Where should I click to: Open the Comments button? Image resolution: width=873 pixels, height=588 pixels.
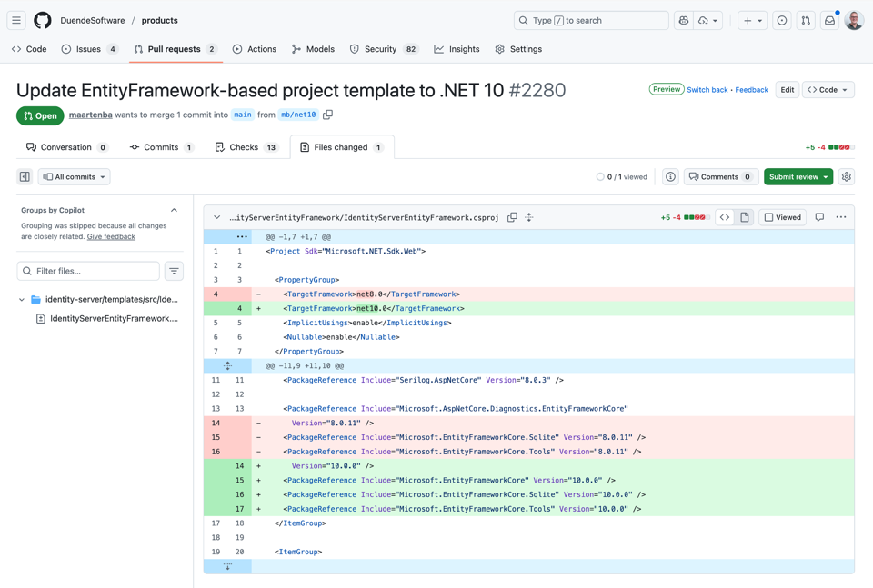coord(720,177)
